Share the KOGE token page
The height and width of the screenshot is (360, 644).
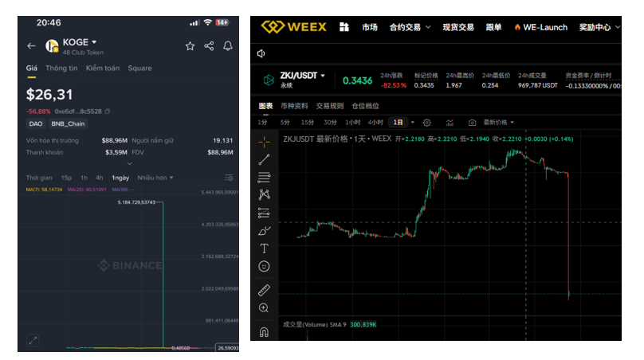(209, 46)
